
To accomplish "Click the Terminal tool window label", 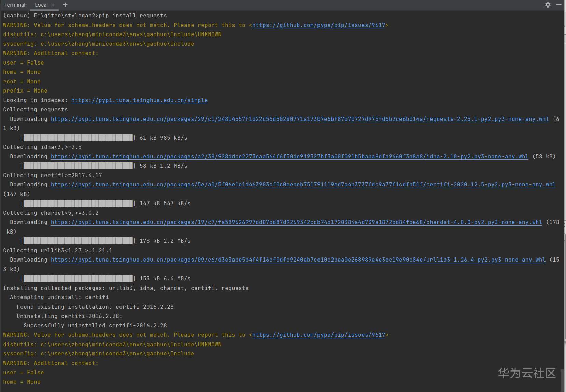I will (x=15, y=5).
